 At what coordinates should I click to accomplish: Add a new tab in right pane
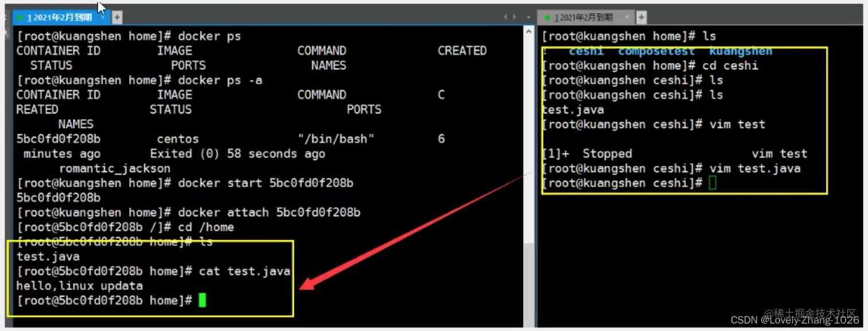tap(641, 18)
